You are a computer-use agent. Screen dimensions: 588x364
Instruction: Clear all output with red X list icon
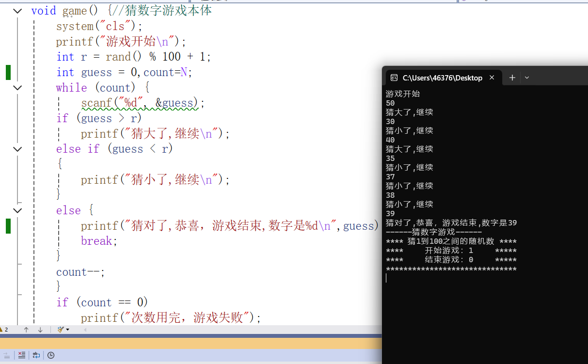coord(22,355)
